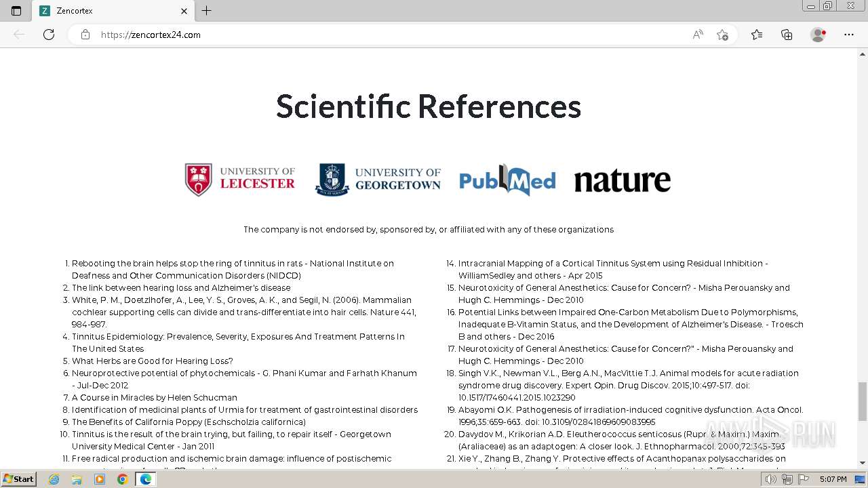Screen dimensions: 868x488
Task: Click the scrollbar up arrow
Action: (862, 53)
